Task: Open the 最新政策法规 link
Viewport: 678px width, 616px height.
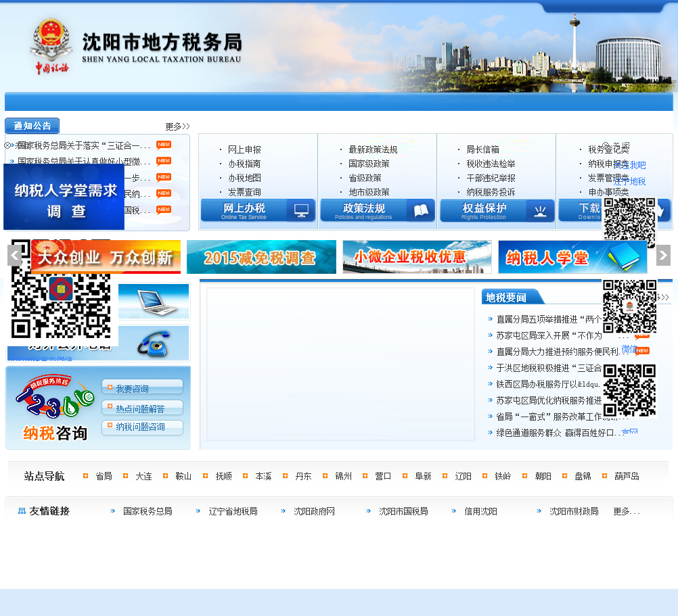Action: [373, 149]
